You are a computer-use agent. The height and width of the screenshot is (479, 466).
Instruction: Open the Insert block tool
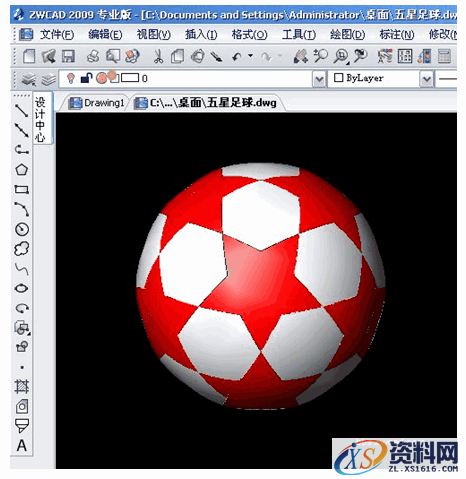[x=22, y=328]
